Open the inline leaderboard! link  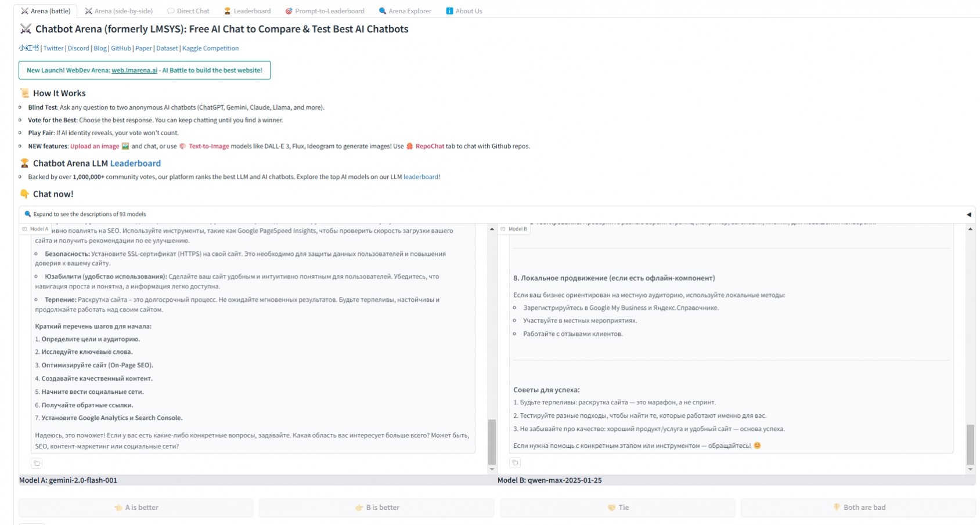421,177
